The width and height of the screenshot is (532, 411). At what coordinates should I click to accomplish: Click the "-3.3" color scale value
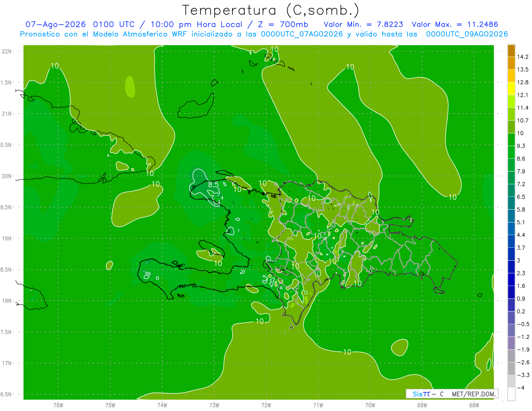click(523, 375)
